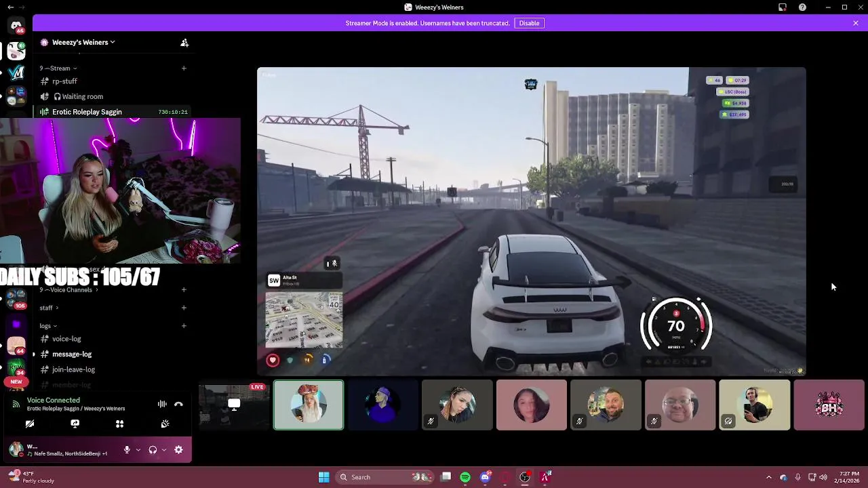
Task: Add a channel to the staff category
Action: coord(184,308)
